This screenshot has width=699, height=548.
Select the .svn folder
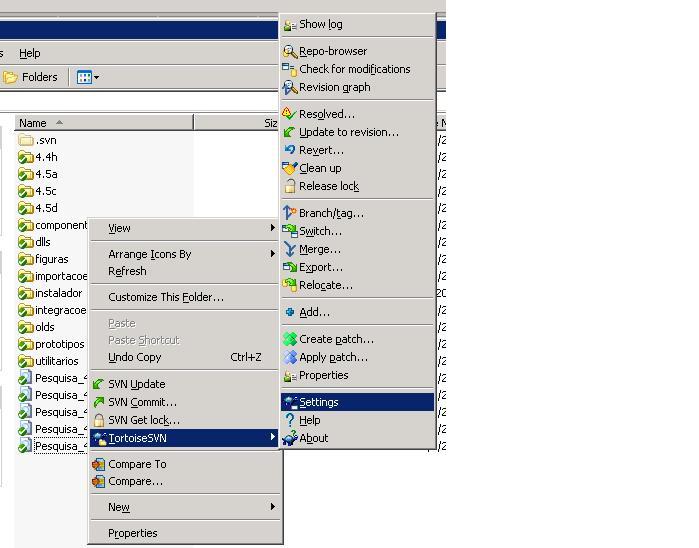click(37, 140)
